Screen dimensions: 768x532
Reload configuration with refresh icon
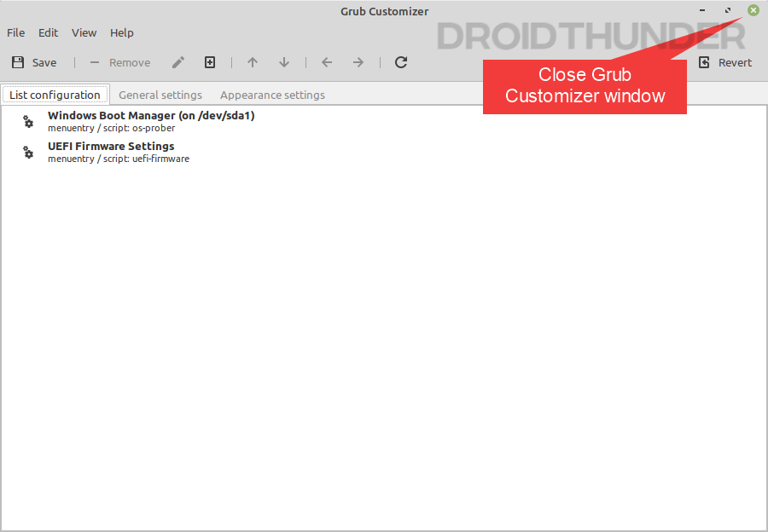tap(401, 62)
